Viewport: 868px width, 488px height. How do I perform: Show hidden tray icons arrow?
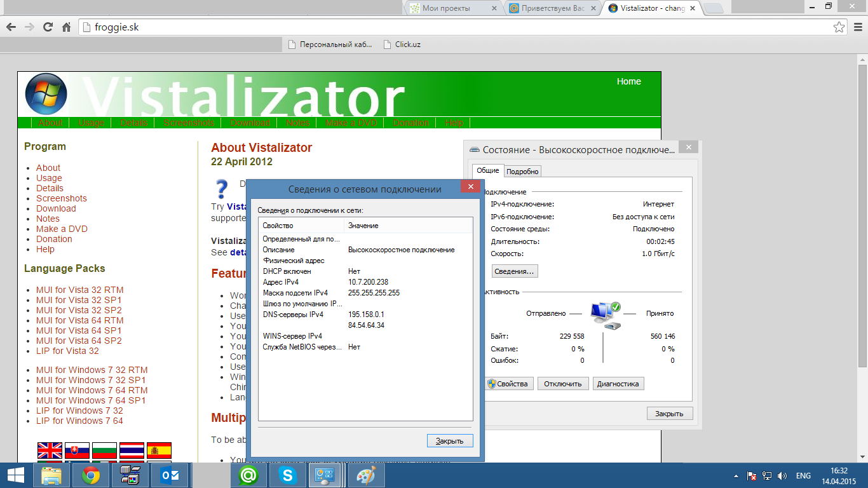point(736,476)
